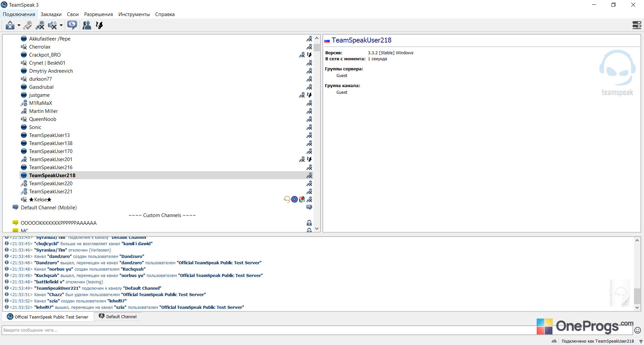Switch to the Default Channel chat tab

[x=117, y=317]
